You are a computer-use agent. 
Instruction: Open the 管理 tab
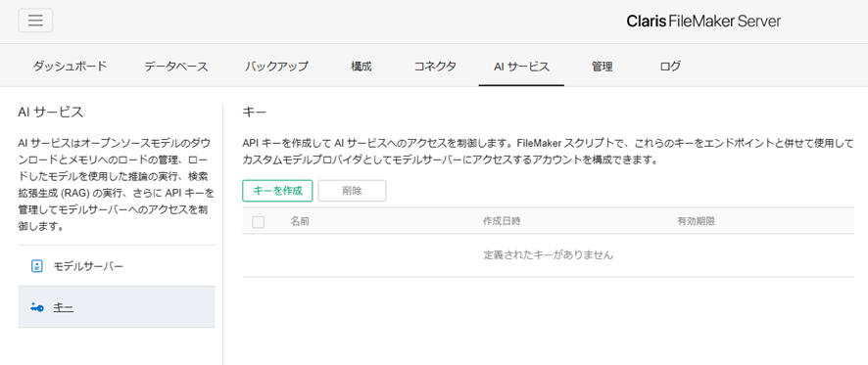(x=602, y=67)
